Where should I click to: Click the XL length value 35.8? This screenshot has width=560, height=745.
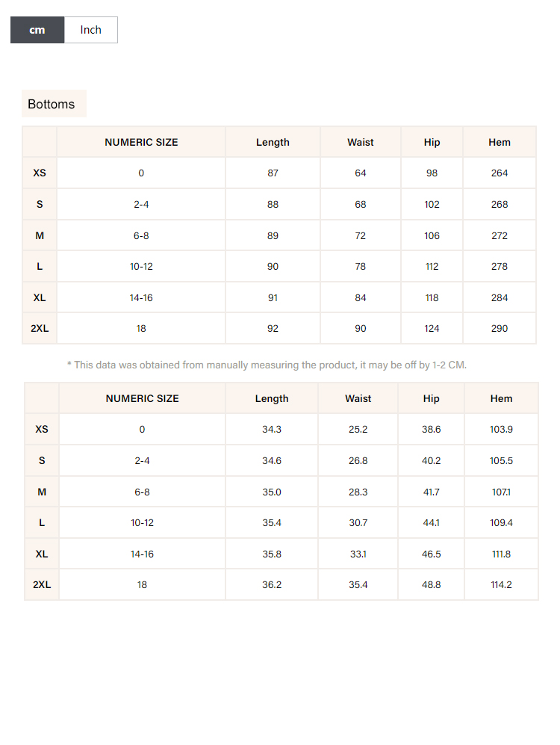click(x=272, y=554)
